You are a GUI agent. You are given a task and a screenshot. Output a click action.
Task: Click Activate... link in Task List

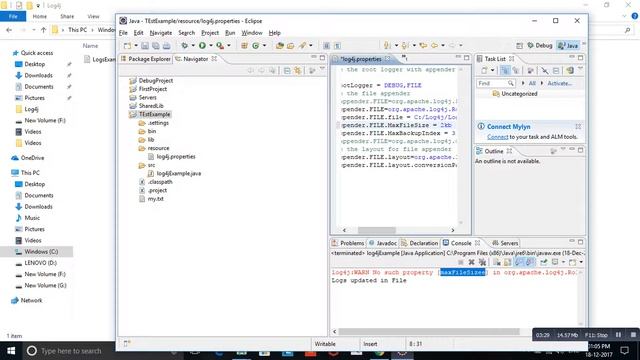[x=560, y=83]
